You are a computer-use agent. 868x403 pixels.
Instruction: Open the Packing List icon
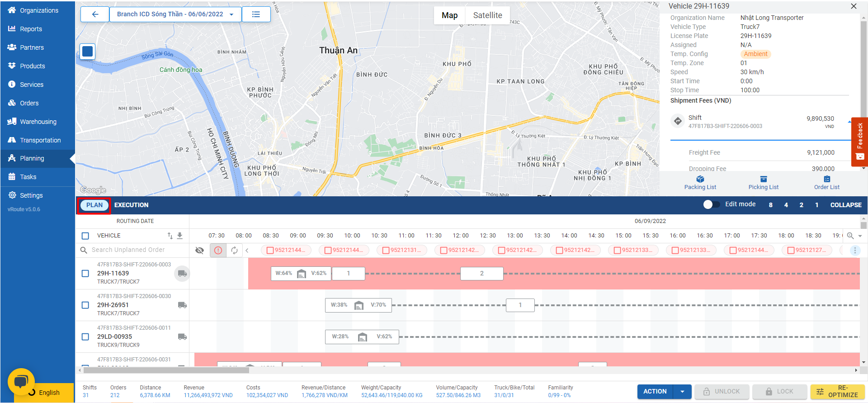tap(700, 179)
